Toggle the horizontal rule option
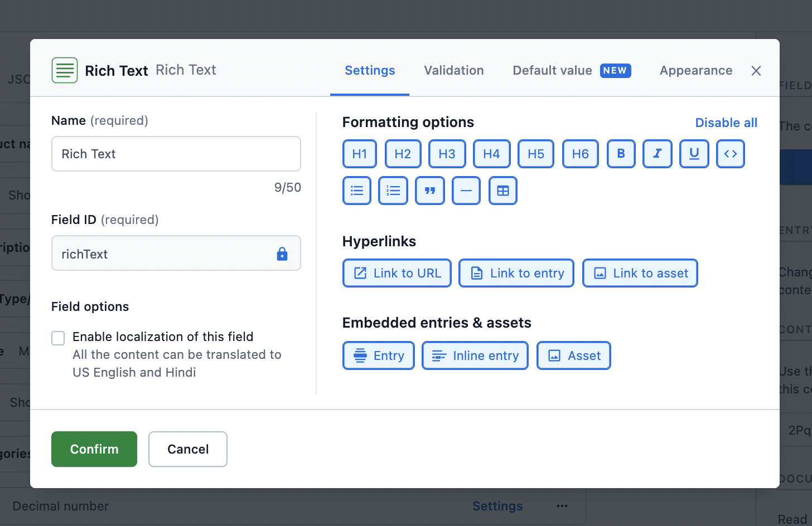This screenshot has width=812, height=526. pyautogui.click(x=466, y=191)
